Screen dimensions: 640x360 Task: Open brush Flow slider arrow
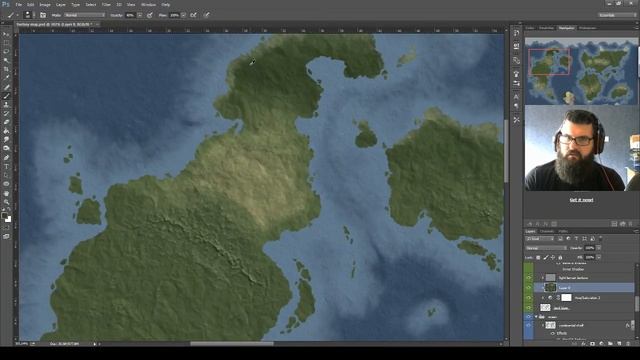[x=184, y=15]
